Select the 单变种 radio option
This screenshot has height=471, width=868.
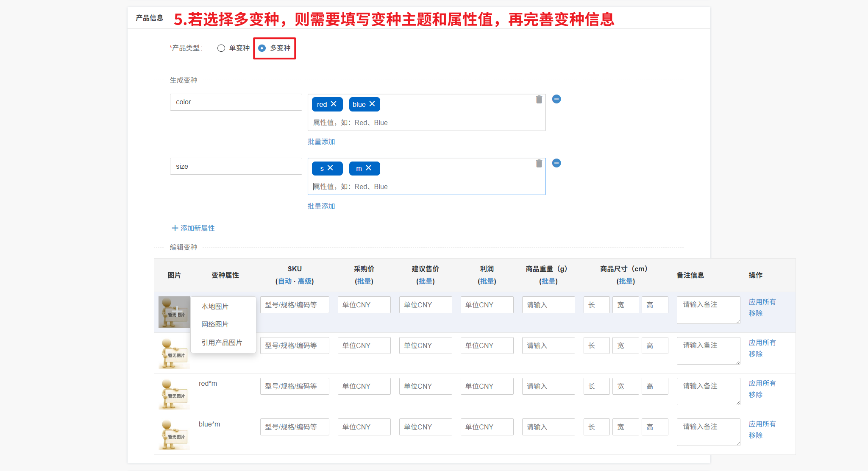[x=221, y=48]
